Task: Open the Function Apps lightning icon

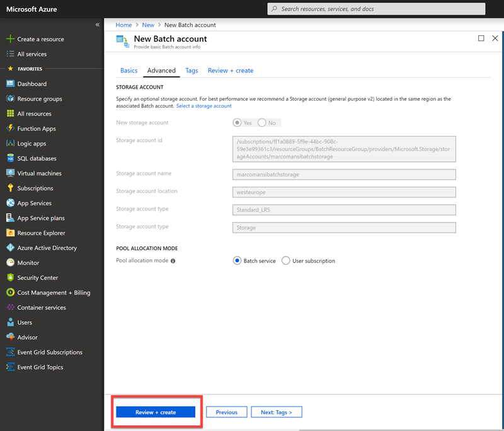Action: 10,129
